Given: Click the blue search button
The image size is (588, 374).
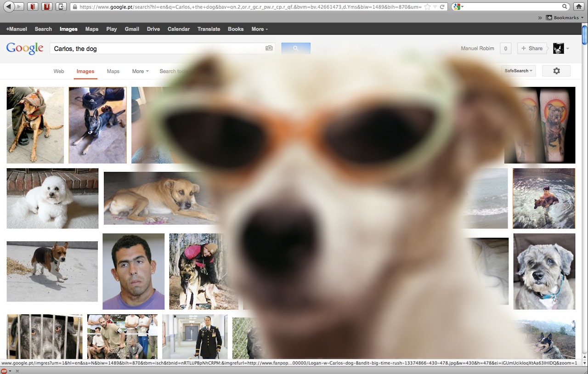Looking at the screenshot, I should click(x=296, y=48).
